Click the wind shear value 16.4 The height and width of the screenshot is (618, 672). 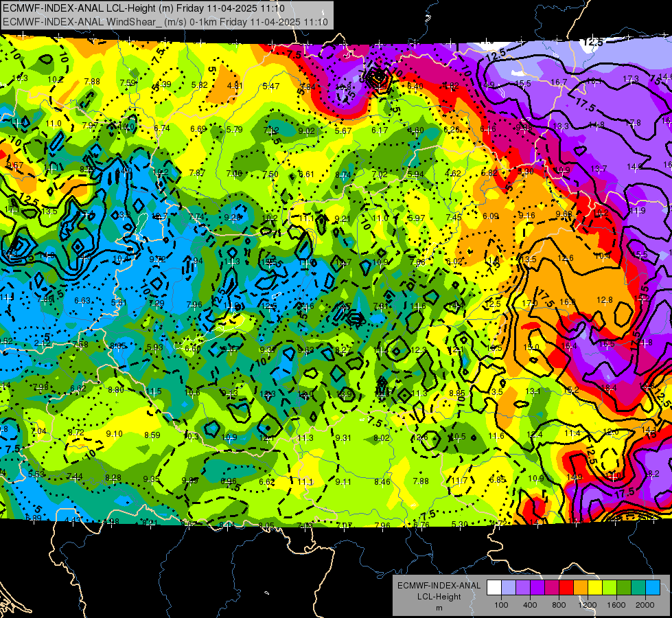point(569,345)
